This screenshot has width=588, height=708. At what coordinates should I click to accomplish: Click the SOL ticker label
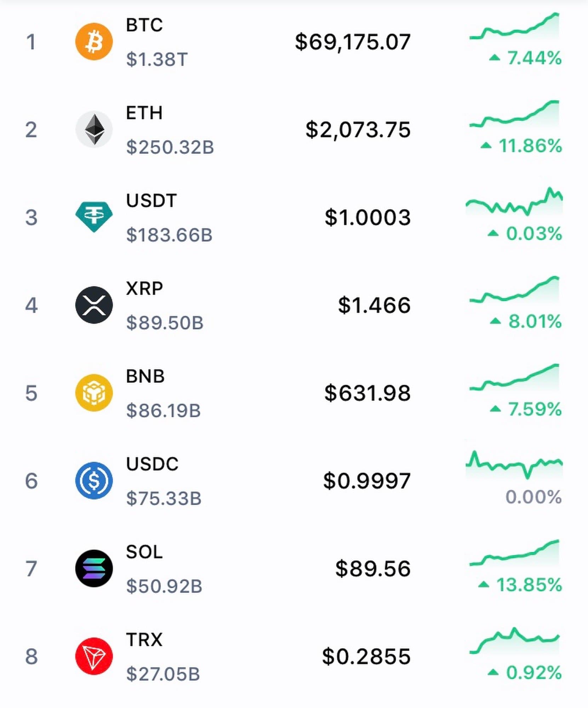(144, 552)
